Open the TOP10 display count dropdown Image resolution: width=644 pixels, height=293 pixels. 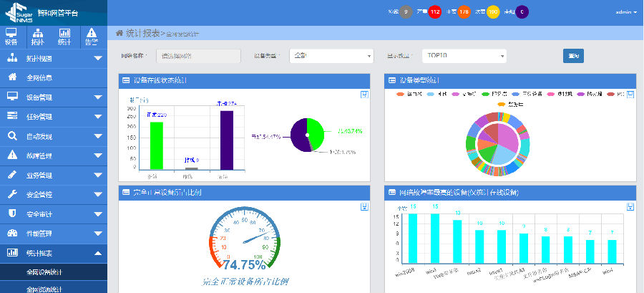coord(464,56)
